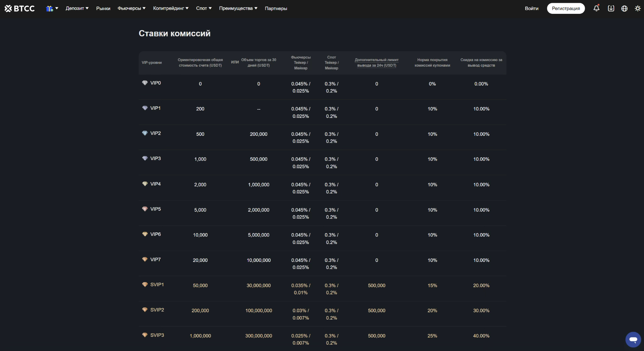Screen dimensions: 644x351
Task: Click the app download icon
Action: click(611, 8)
